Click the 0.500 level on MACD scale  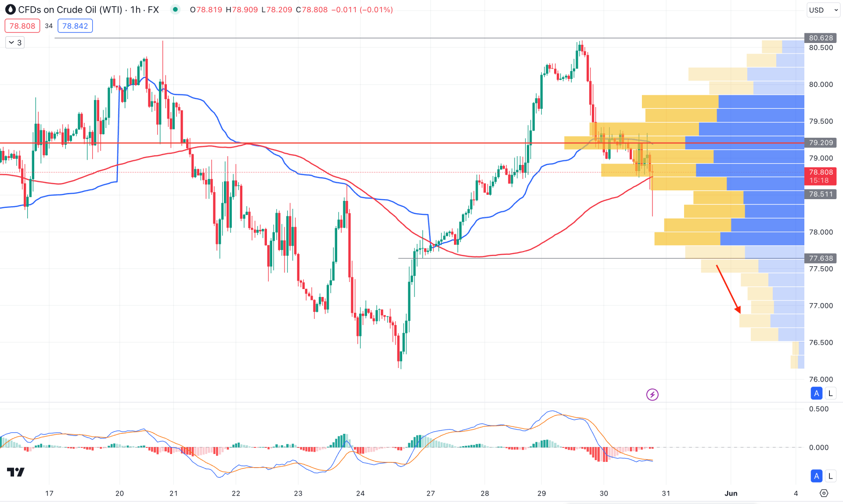pos(819,409)
